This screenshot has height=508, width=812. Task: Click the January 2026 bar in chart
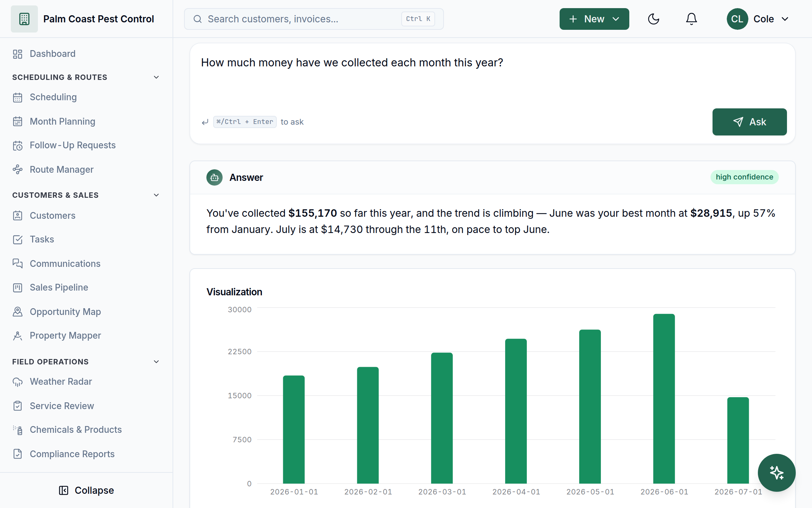(294, 429)
